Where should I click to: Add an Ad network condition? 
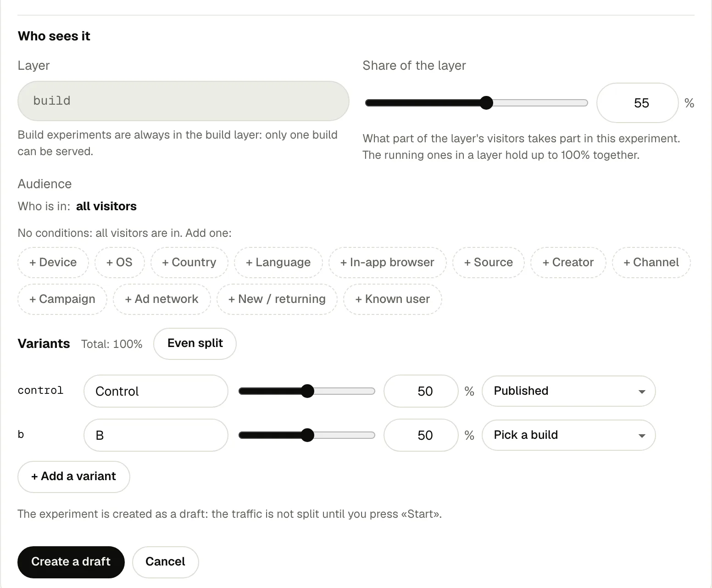pyautogui.click(x=161, y=299)
